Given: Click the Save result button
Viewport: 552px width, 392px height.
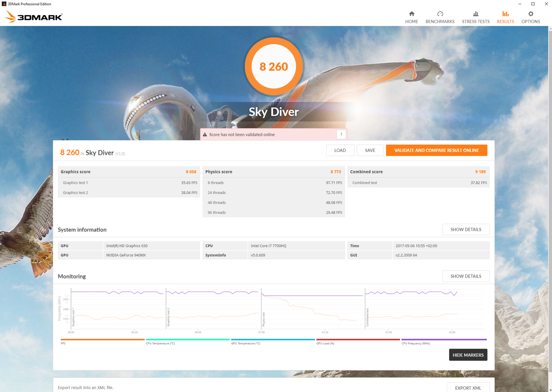Looking at the screenshot, I should [x=370, y=150].
